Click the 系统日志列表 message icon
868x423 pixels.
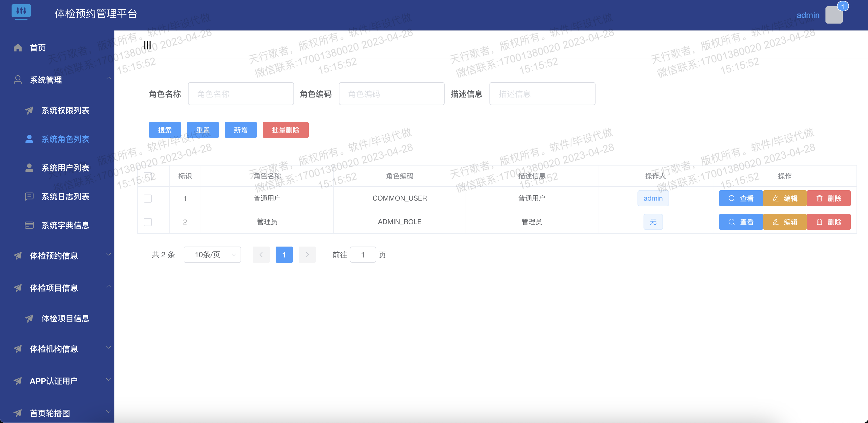click(x=29, y=196)
